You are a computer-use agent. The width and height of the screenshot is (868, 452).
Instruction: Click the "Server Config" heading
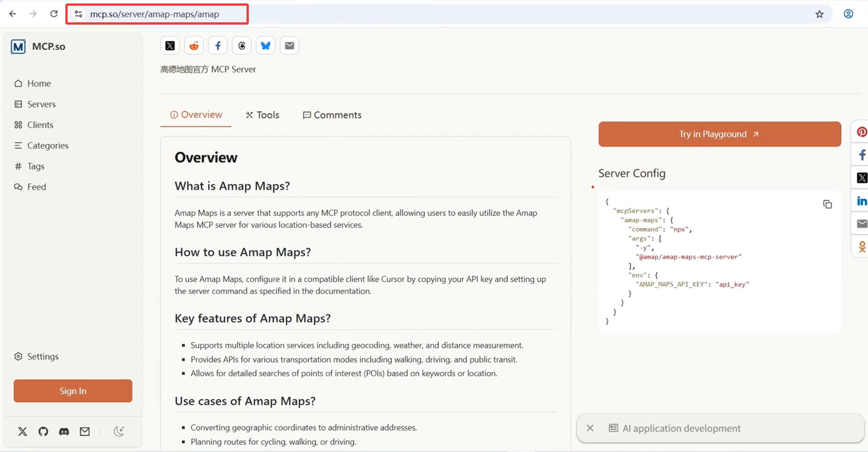pyautogui.click(x=632, y=174)
